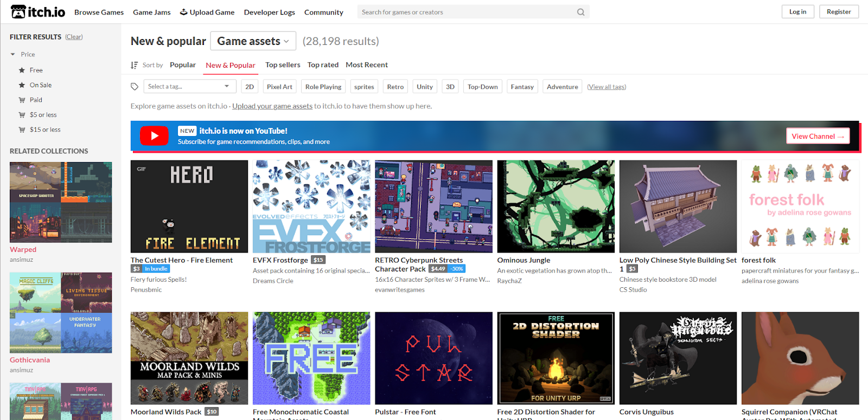Filter by the 3D tag

click(x=450, y=87)
